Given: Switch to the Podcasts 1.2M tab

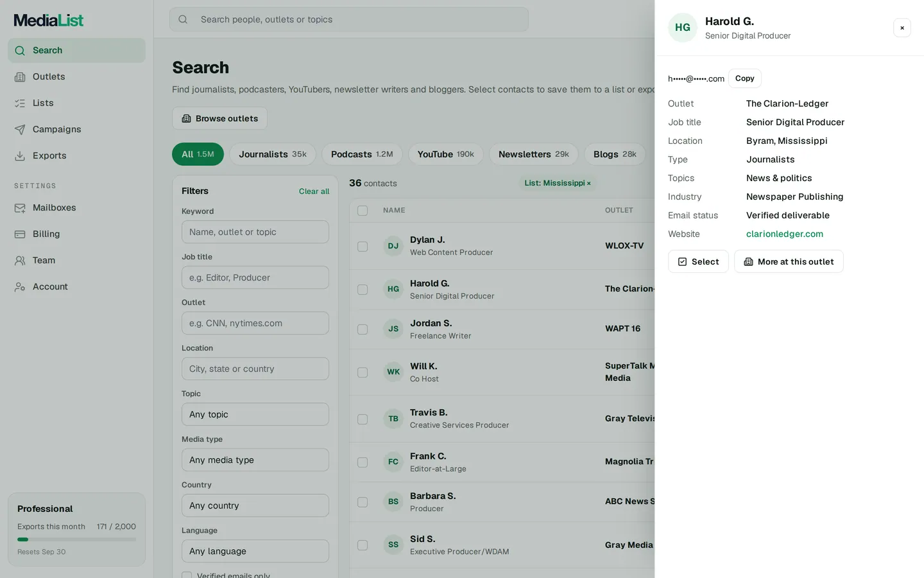Looking at the screenshot, I should (362, 154).
